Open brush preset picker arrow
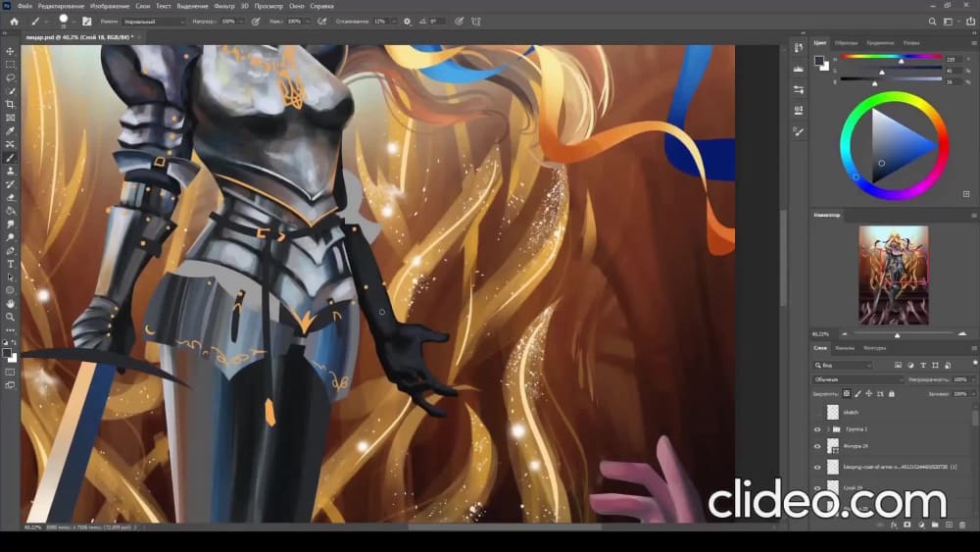 (73, 22)
